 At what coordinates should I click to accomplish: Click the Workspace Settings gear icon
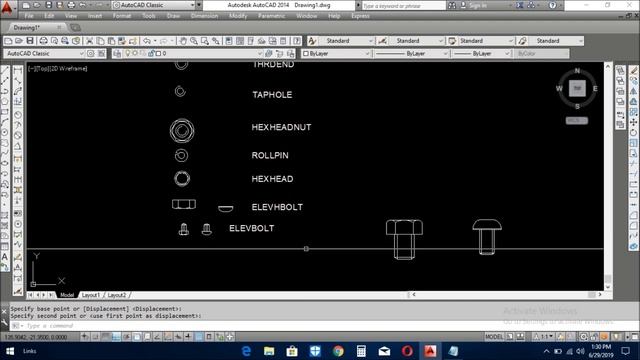point(91,53)
